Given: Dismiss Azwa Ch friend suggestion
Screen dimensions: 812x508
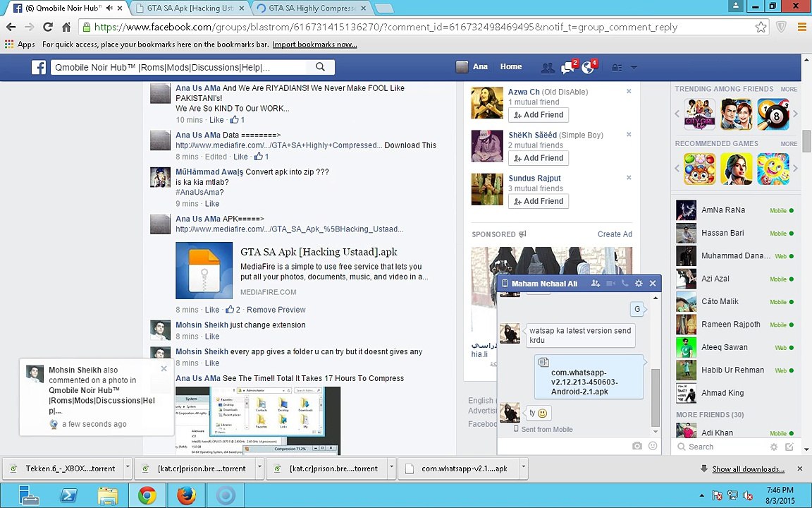Looking at the screenshot, I should pyautogui.click(x=629, y=91).
